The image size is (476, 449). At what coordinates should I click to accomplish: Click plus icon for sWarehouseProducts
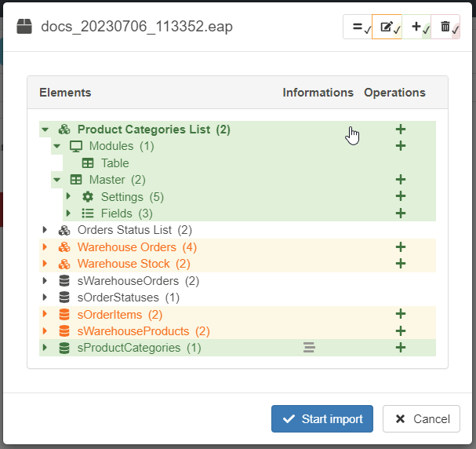[x=400, y=331]
